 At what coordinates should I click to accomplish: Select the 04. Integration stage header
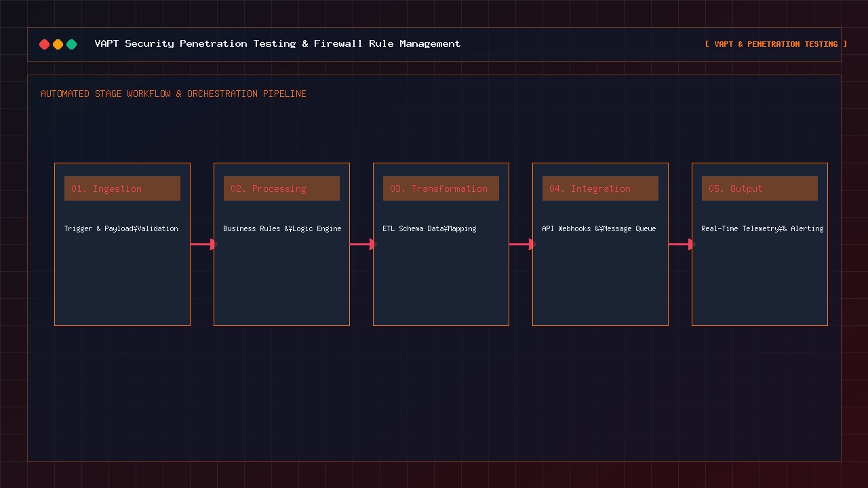(600, 188)
